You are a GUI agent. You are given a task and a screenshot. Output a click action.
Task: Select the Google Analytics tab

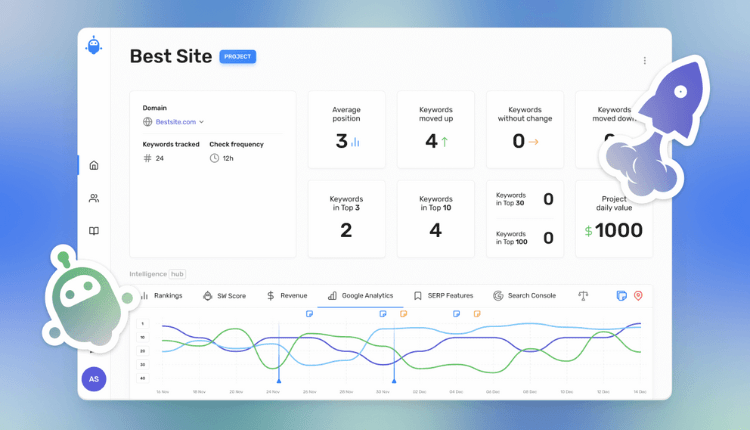[x=360, y=296]
